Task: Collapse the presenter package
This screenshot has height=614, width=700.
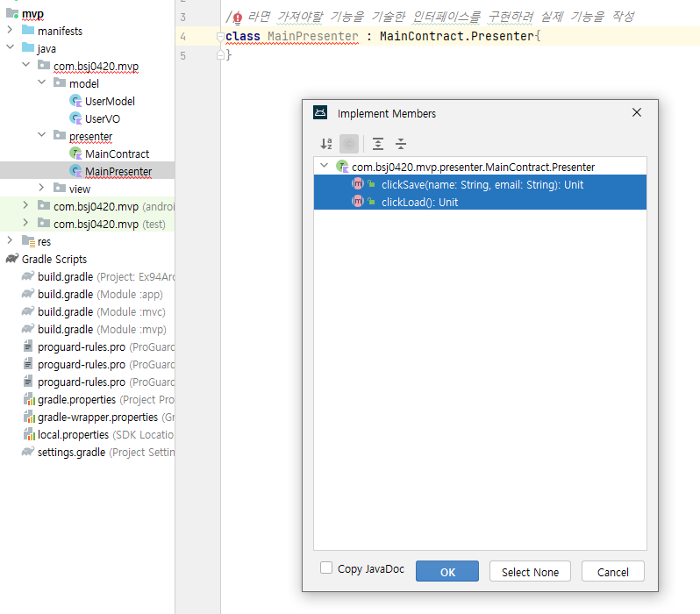Action: click(41, 135)
